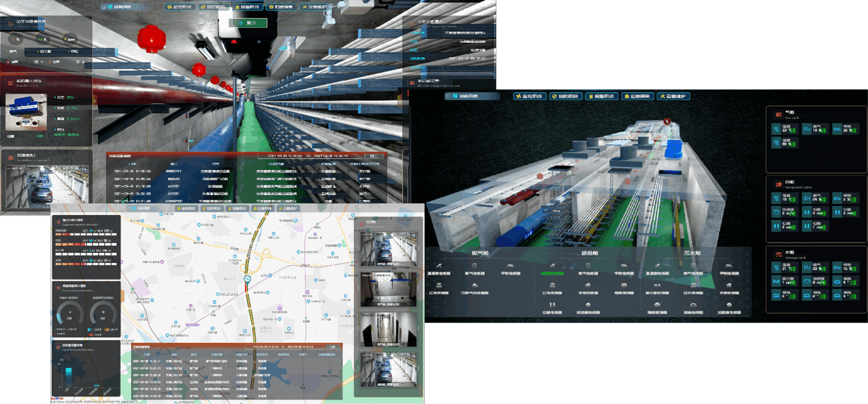Image resolution: width=868 pixels, height=404 pixels.
Task: Select start date field in tunnel patrol table
Action: pos(286,156)
